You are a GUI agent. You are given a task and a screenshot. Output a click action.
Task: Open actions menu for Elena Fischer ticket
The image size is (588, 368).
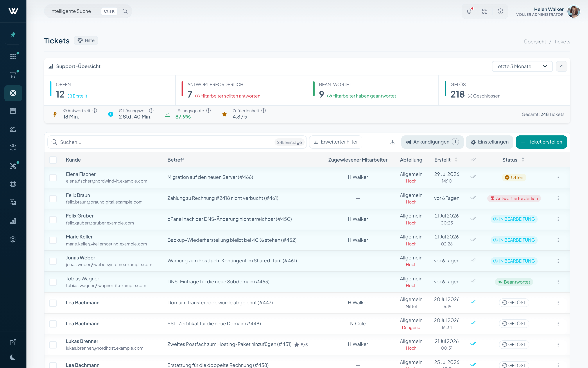[558, 177]
